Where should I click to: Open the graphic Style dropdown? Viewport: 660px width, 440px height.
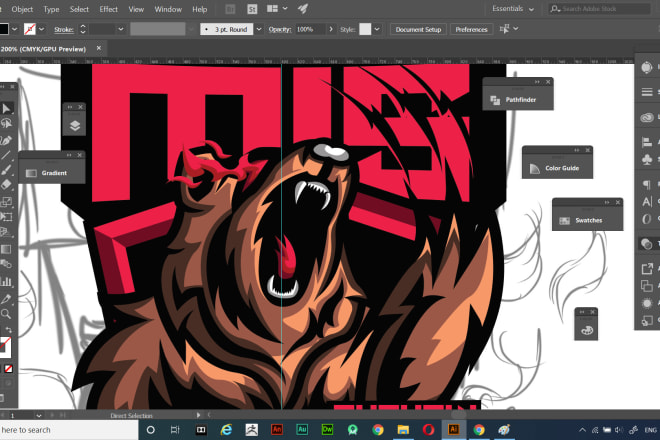(377, 29)
